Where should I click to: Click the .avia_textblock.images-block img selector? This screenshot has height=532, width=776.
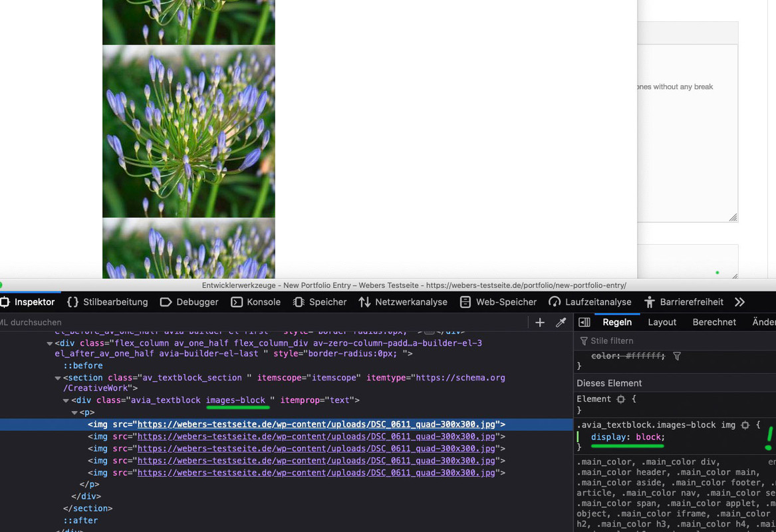pos(656,425)
